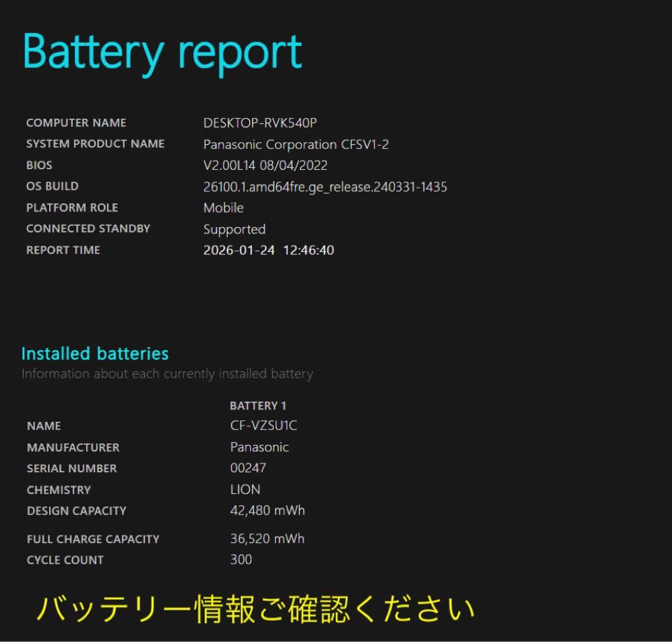Click the BIOS version V2.00L14 entry

click(264, 165)
